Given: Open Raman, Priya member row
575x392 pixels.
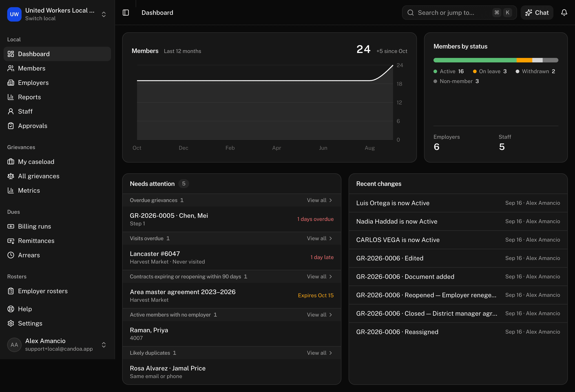Looking at the screenshot, I should (x=232, y=334).
